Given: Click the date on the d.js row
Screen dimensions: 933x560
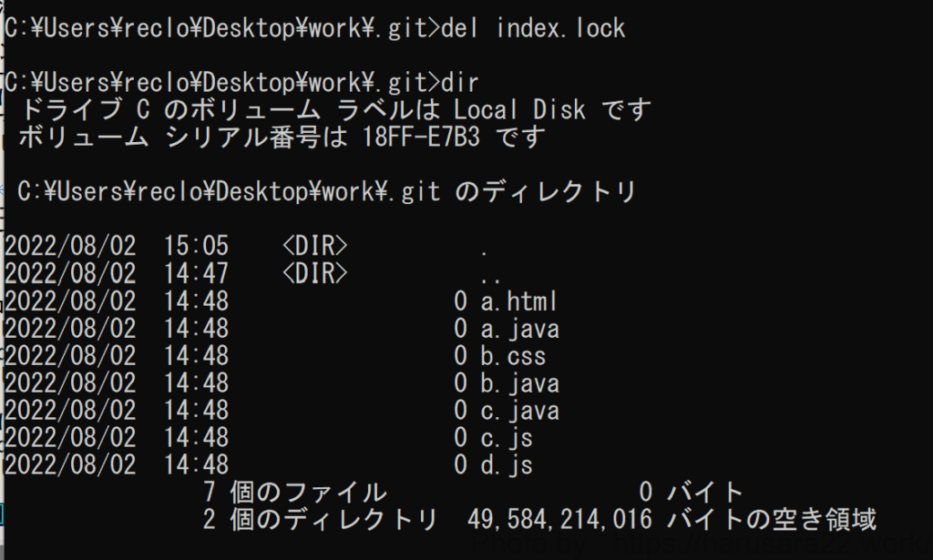Looking at the screenshot, I should 70,464.
